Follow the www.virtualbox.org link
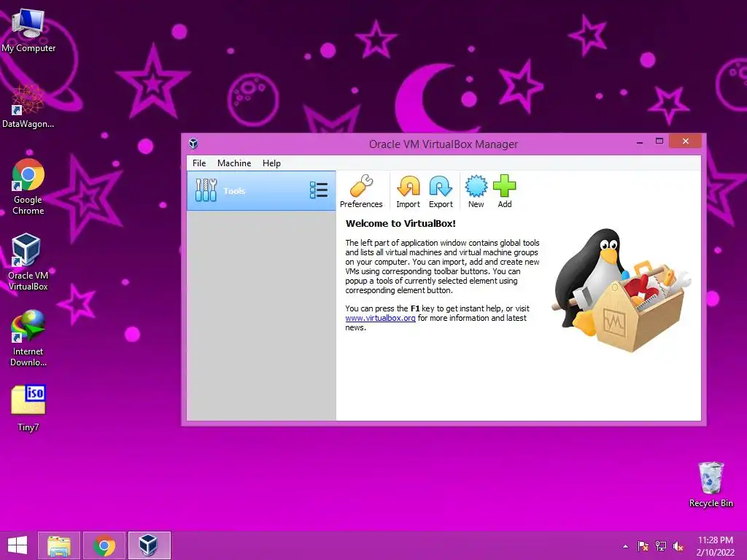 (380, 318)
